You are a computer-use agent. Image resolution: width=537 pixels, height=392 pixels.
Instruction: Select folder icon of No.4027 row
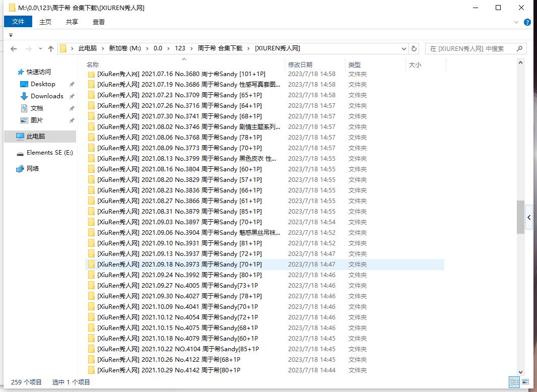point(92,296)
